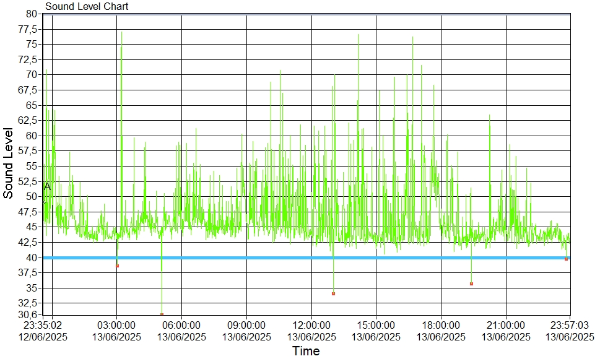The width and height of the screenshot is (613, 364).
Task: Click the 'Sound Level Chart' title
Action: pyautogui.click(x=87, y=7)
